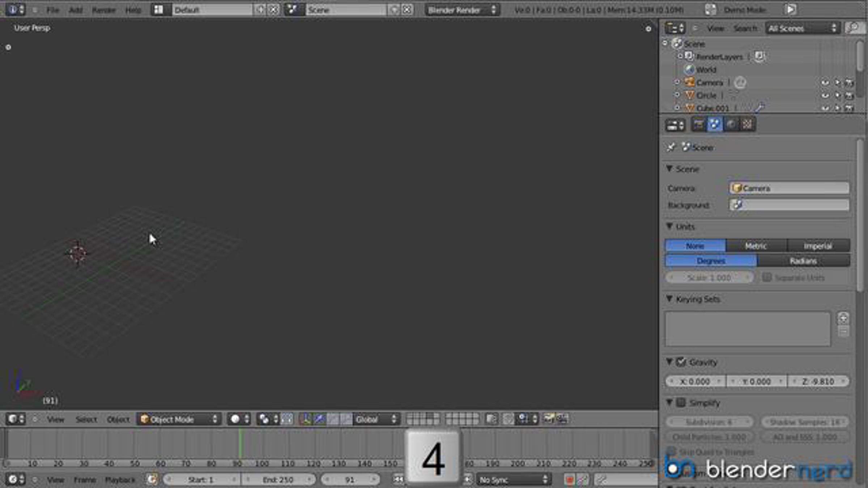Hide the Camera object via eye icon

point(825,83)
